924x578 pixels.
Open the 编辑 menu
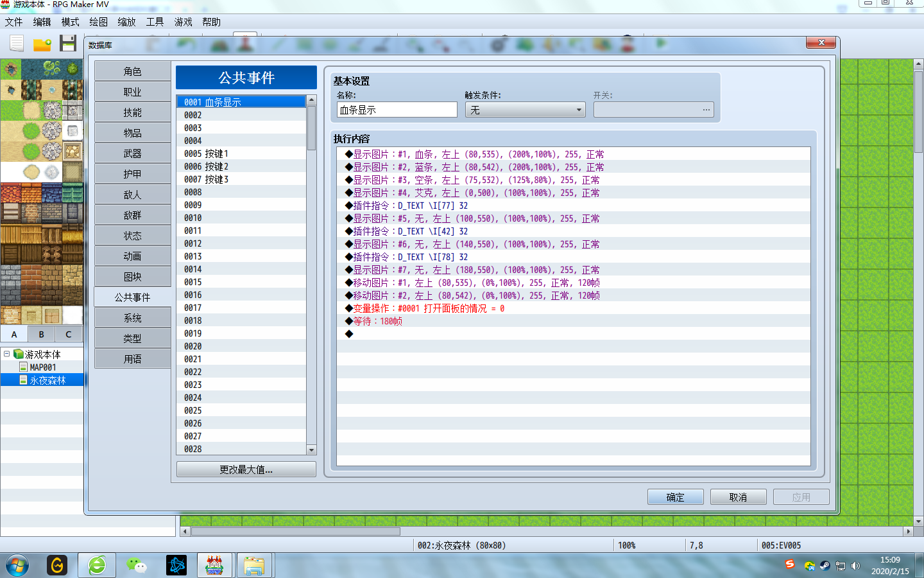pyautogui.click(x=42, y=22)
